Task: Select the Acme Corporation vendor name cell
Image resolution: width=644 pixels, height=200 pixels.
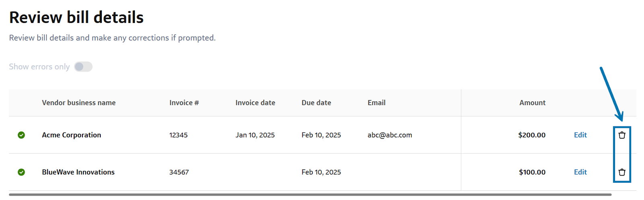Action: pos(71,135)
